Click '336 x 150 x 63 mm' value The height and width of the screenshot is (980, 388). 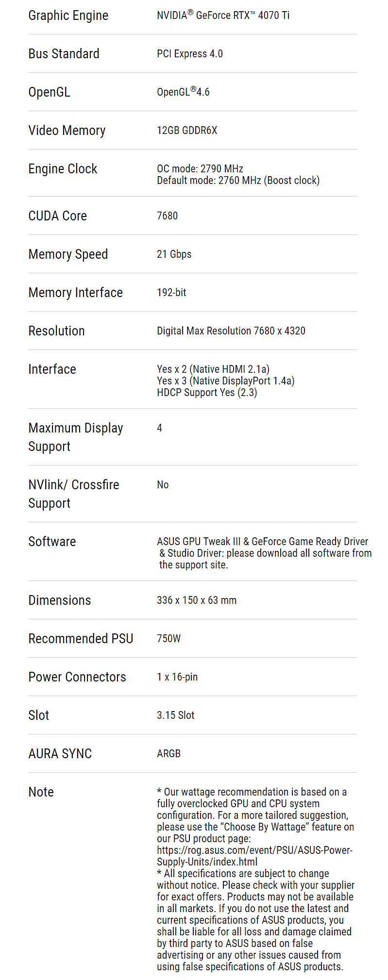pos(197,600)
